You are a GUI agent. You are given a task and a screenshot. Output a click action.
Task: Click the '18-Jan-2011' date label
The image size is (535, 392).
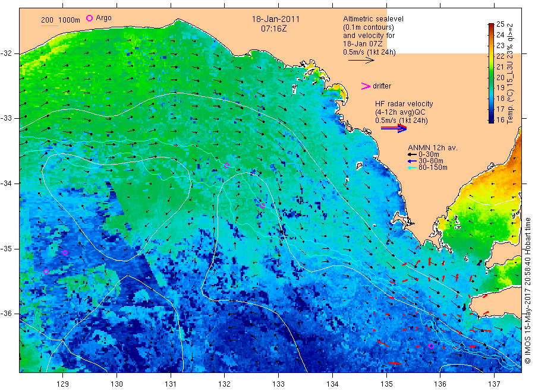point(275,19)
